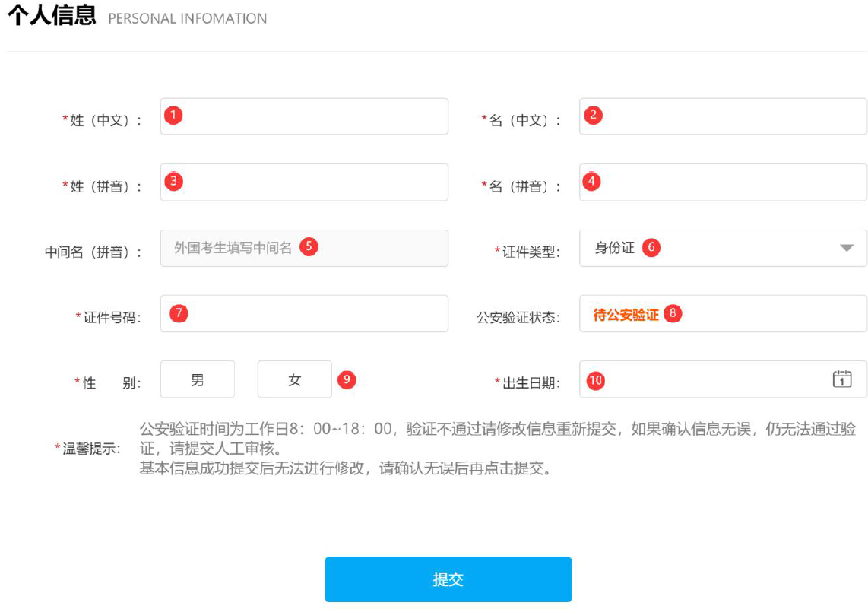Viewport: 868px width, 609px height.
Task: Open the calendar icon for 出生日期
Action: pyautogui.click(x=841, y=379)
